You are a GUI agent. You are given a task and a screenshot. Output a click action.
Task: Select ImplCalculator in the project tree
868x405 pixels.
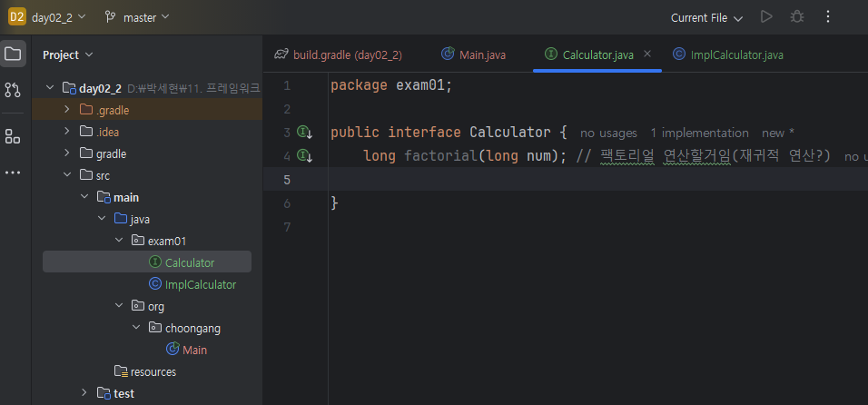point(198,284)
